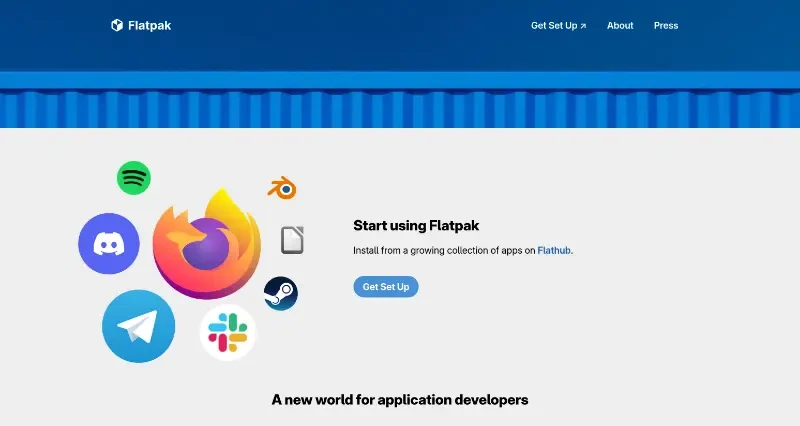This screenshot has width=800, height=426.
Task: Go to the About page
Action: tap(620, 26)
